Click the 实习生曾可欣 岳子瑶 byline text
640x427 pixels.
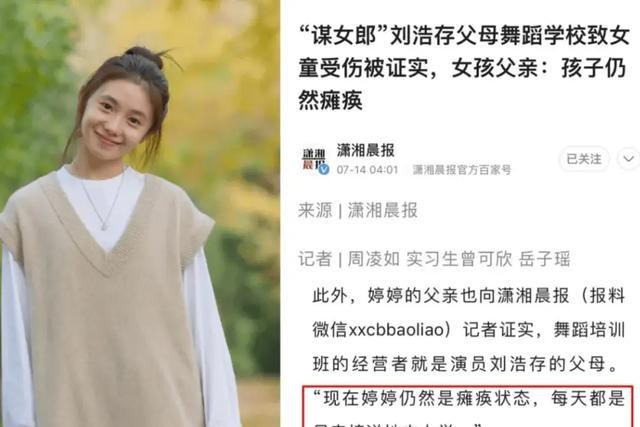[488, 259]
